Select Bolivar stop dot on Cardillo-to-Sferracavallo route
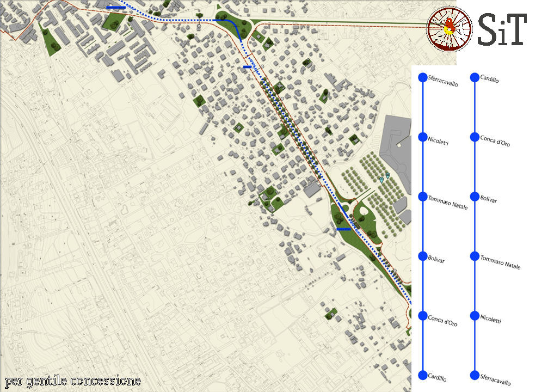The width and height of the screenshot is (554, 392). point(475,197)
